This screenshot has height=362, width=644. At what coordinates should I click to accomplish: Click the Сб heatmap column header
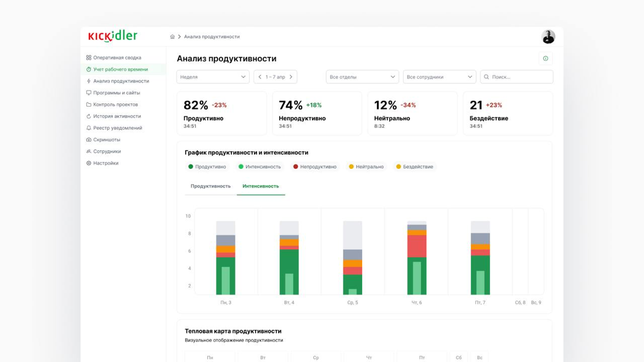459,357
